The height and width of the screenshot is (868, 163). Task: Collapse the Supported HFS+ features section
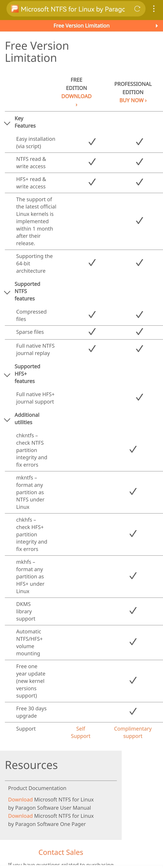(7, 375)
